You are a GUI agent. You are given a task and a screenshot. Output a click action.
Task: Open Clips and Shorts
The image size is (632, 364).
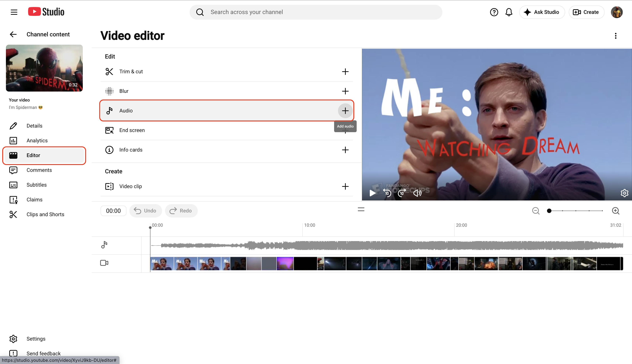pos(44,214)
